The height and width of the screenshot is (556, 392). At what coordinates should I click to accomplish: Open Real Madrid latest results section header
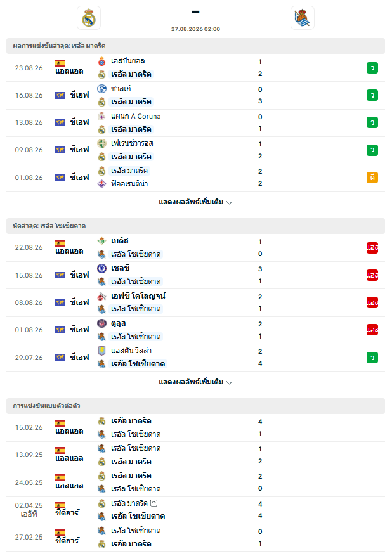coord(196,46)
